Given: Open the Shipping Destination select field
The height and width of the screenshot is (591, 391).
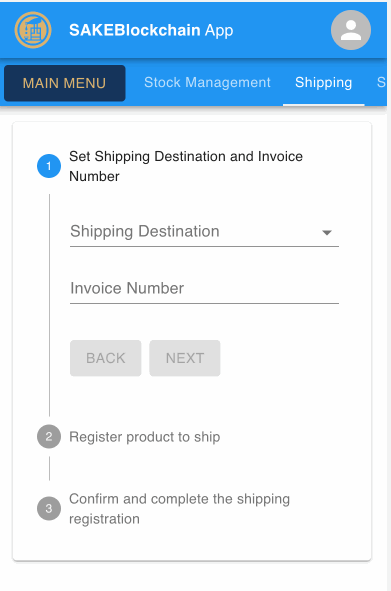Looking at the screenshot, I should point(204,231).
